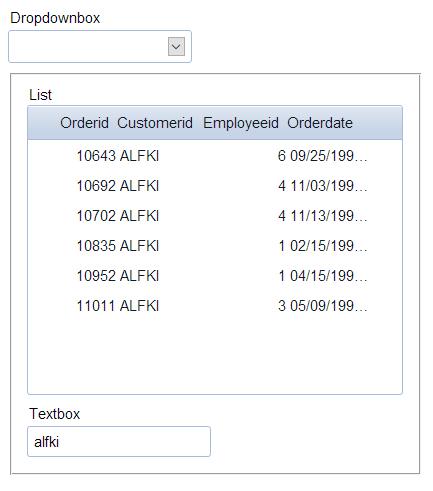Click the 05/09/199… order date cell
Viewport: 433px width, 491px height.
point(329,306)
